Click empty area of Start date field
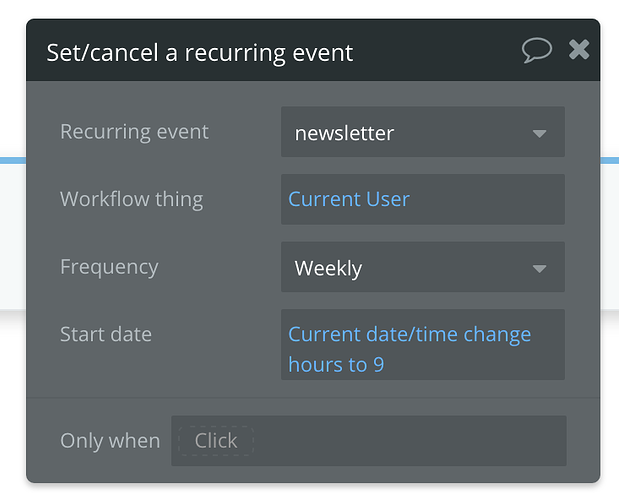The height and width of the screenshot is (500, 619). [x=480, y=365]
